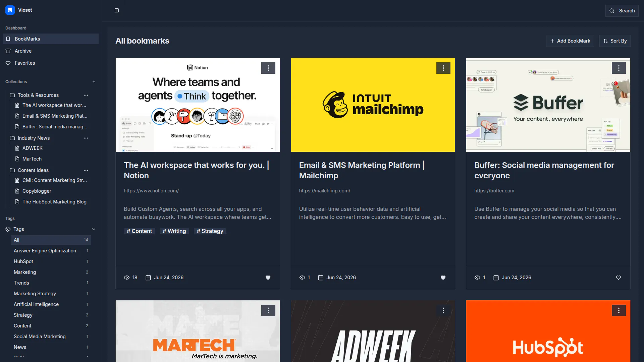Viewport: 644px width, 362px height.
Task: Open Buffer card three-dot menu
Action: click(x=619, y=68)
